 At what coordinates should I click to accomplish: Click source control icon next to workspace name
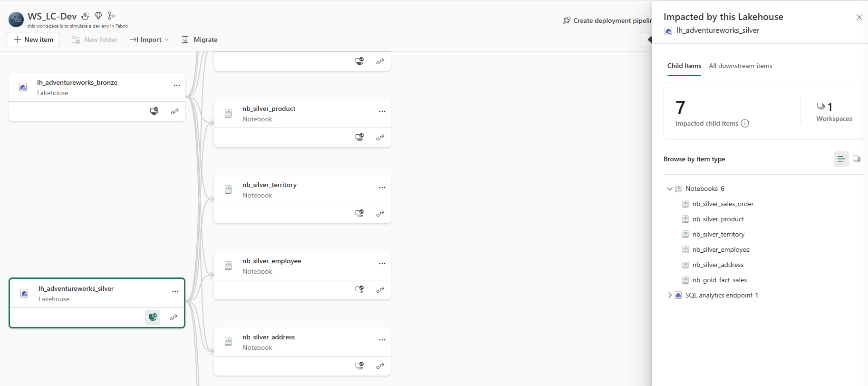coord(112,16)
